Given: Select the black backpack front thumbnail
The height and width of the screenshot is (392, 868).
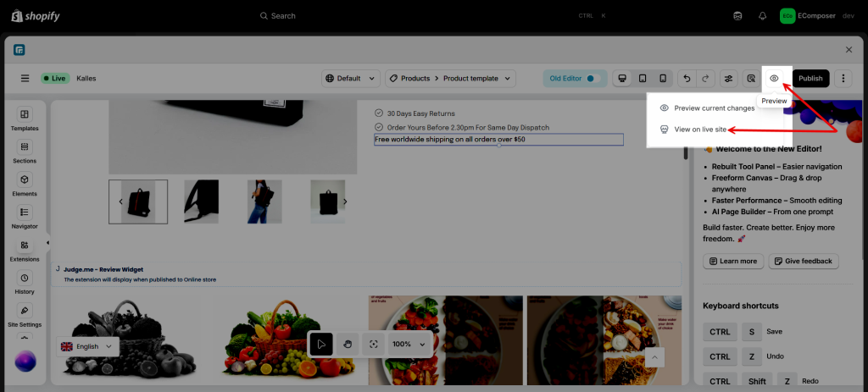Looking at the screenshot, I should point(328,202).
